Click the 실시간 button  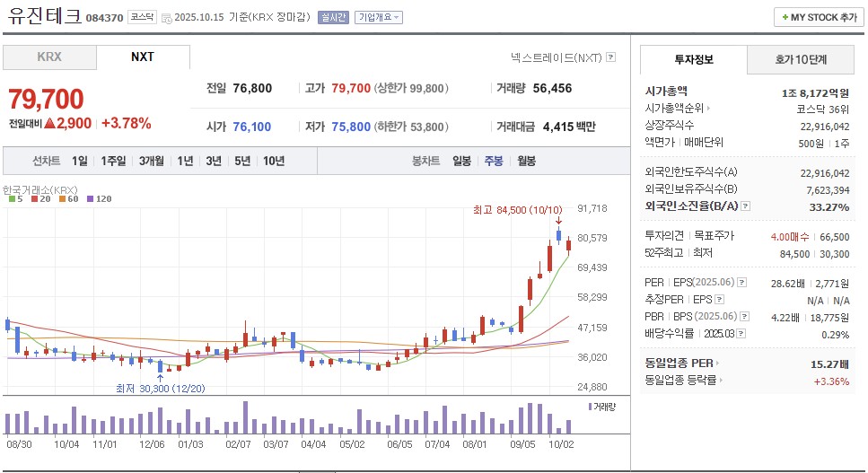coord(333,18)
